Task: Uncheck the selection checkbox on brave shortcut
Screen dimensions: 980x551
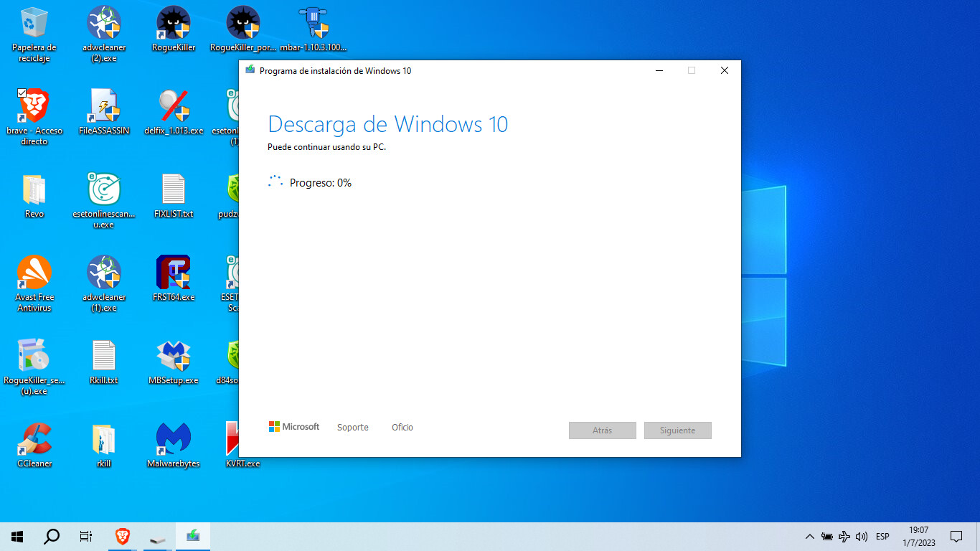Action: point(22,93)
